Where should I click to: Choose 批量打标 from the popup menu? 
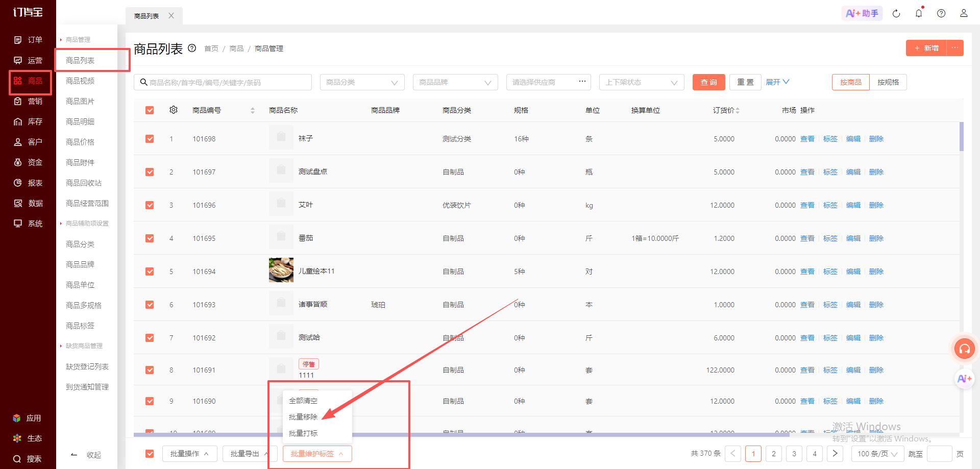303,433
